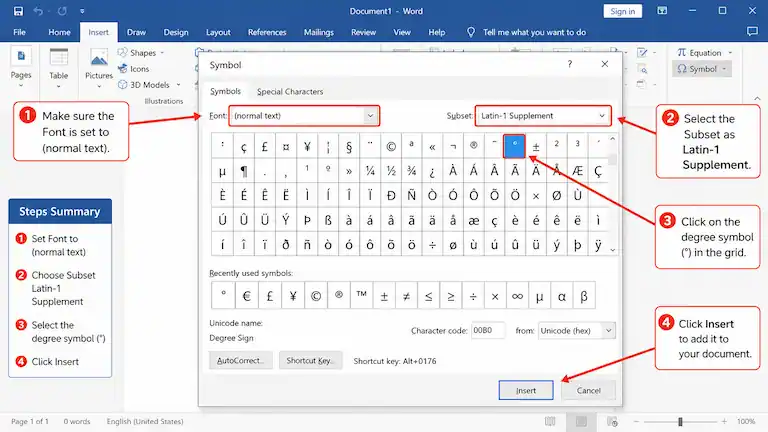This screenshot has height=432, width=768.
Task: Open the comments icon in ribbon corner
Action: click(752, 32)
